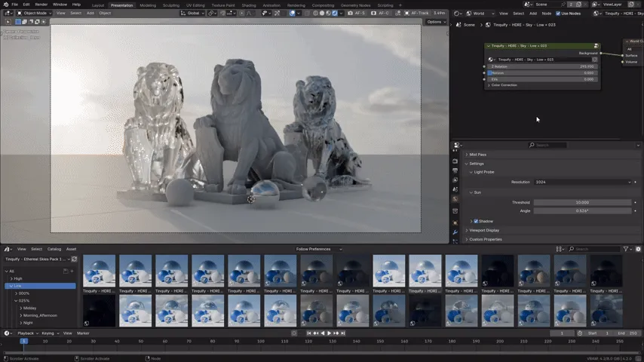Add a new asset catalog with plus icon
The height and width of the screenshot is (362, 644).
72,271
